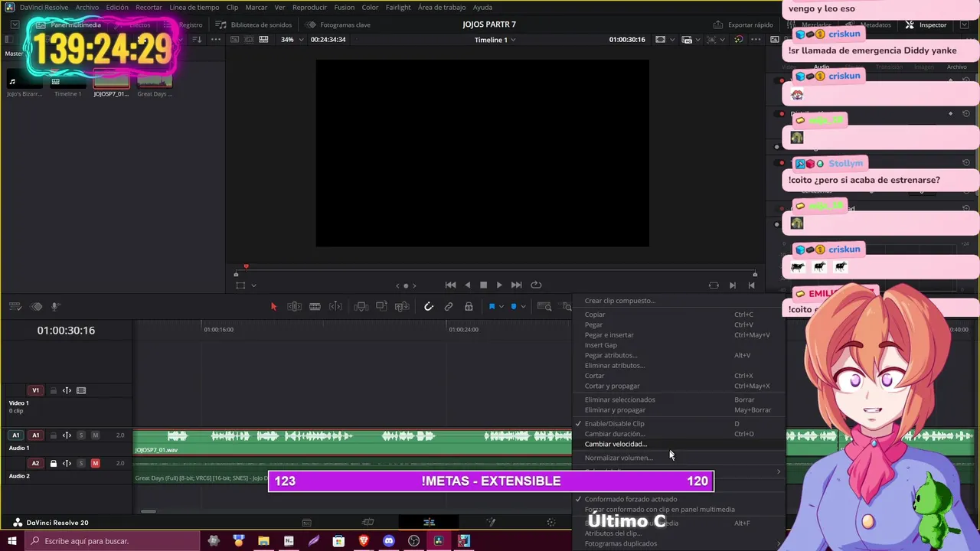
Task: Mute the Audio 1 track
Action: point(96,435)
